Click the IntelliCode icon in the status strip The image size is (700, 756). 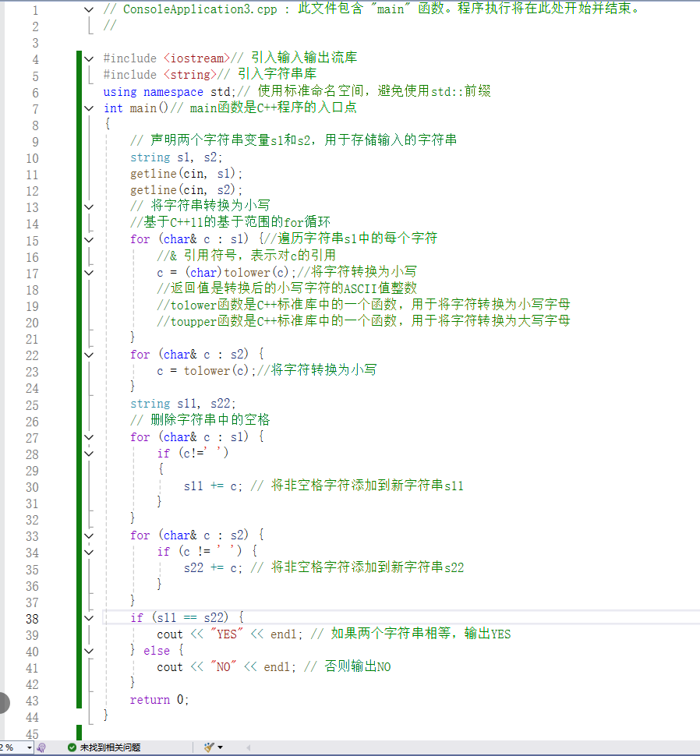41,747
